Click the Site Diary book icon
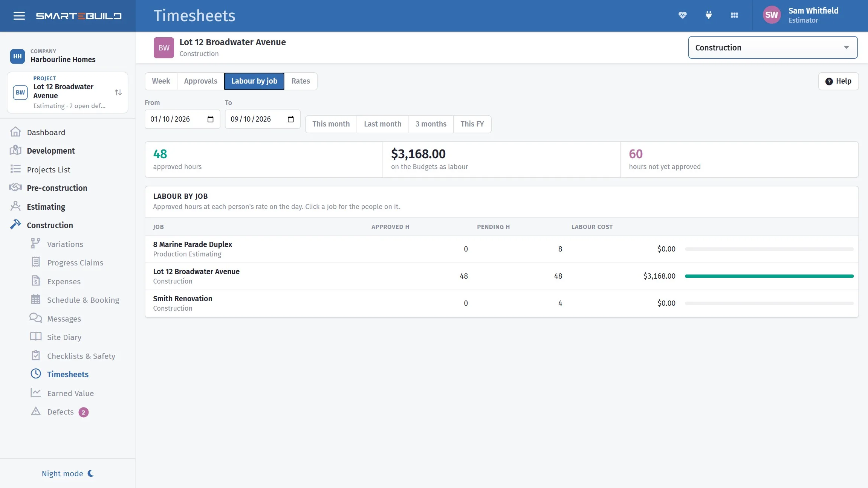The width and height of the screenshot is (868, 488). click(36, 337)
